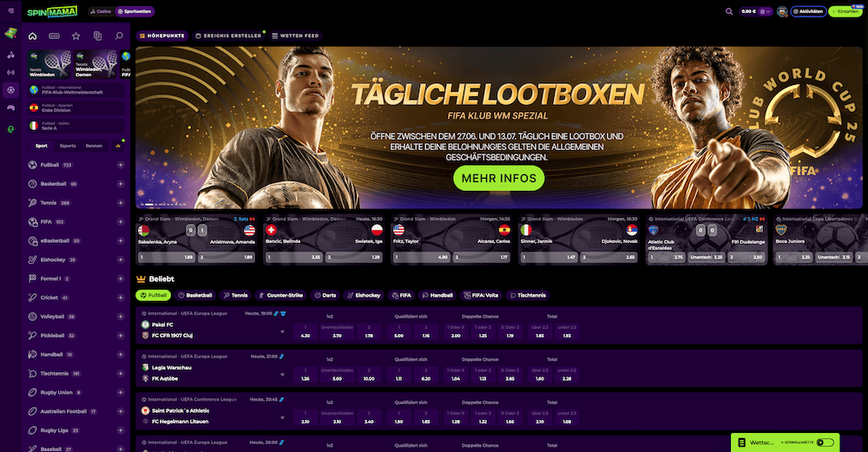Click the Einzahlen deposit button

[x=845, y=11]
